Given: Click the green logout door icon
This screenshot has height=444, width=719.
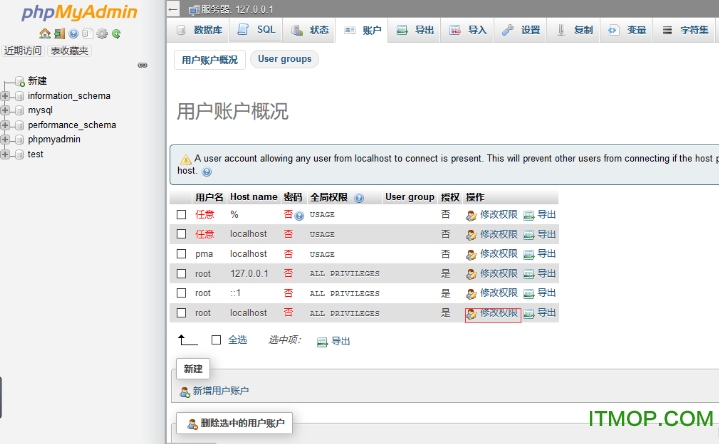Looking at the screenshot, I should click(60, 34).
